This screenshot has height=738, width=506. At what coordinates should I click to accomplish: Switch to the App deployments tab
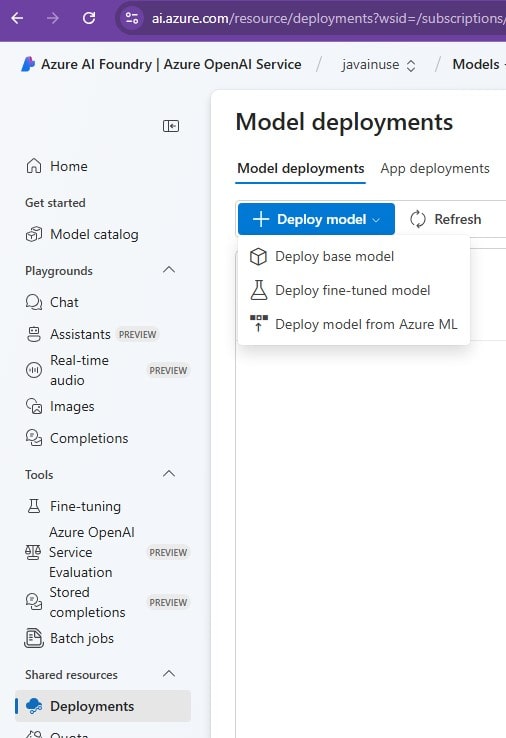pyautogui.click(x=435, y=168)
